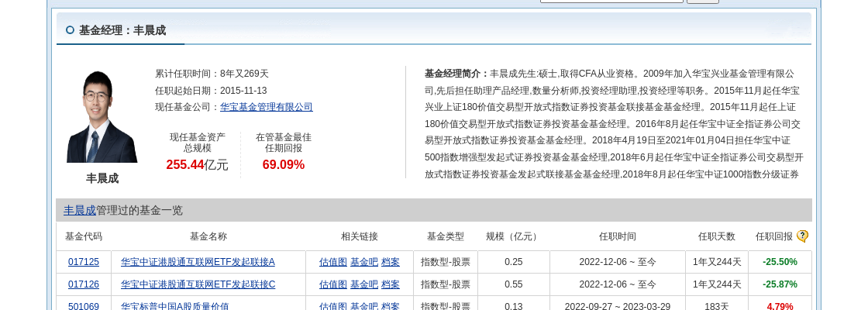Open 档案 for fund 501069
The width and height of the screenshot is (868, 310).
(391, 306)
